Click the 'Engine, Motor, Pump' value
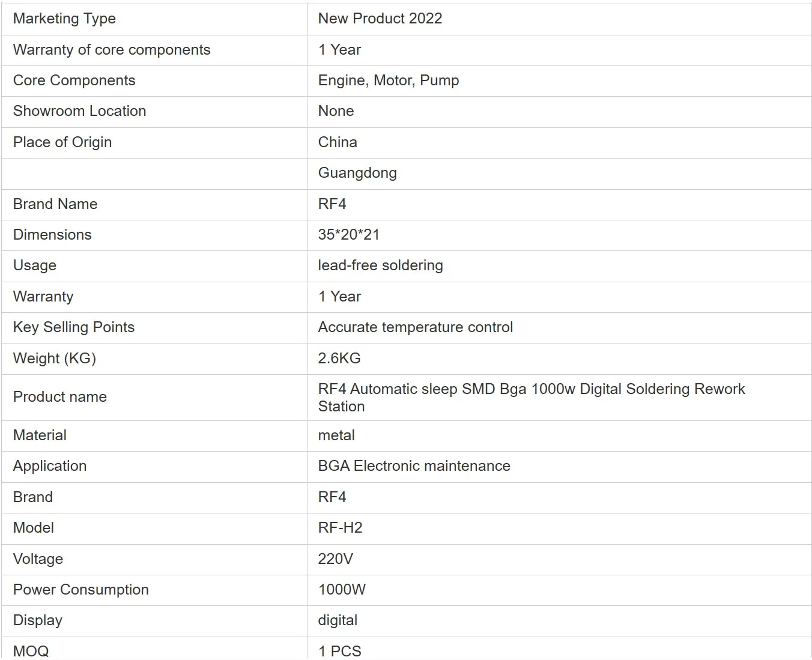The width and height of the screenshot is (812, 660). click(x=388, y=80)
